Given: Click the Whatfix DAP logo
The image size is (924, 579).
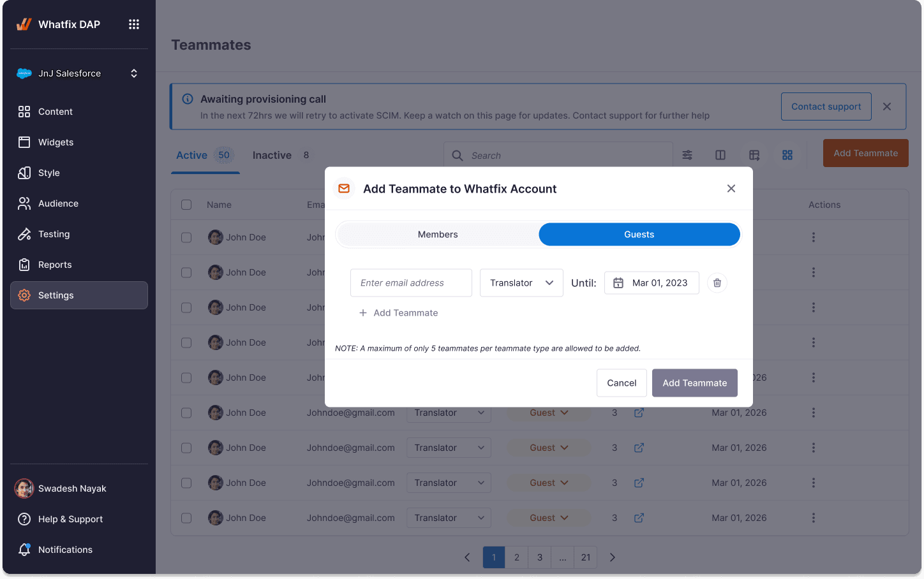Looking at the screenshot, I should pos(24,24).
